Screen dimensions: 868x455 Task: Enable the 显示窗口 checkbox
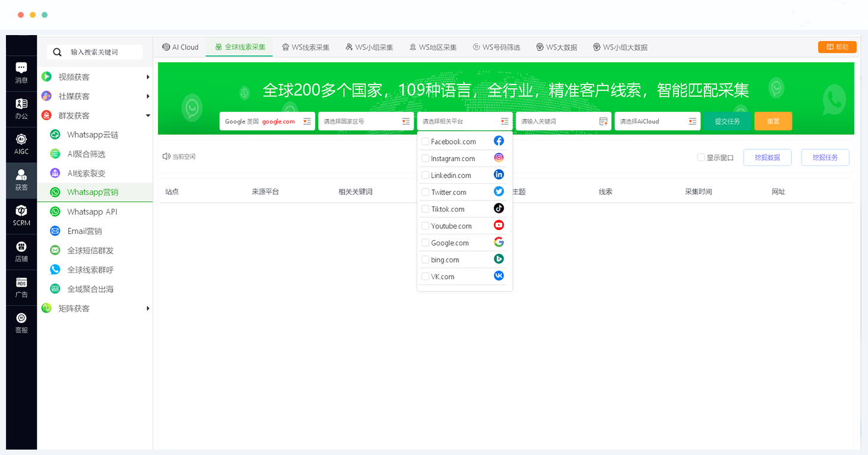point(701,158)
